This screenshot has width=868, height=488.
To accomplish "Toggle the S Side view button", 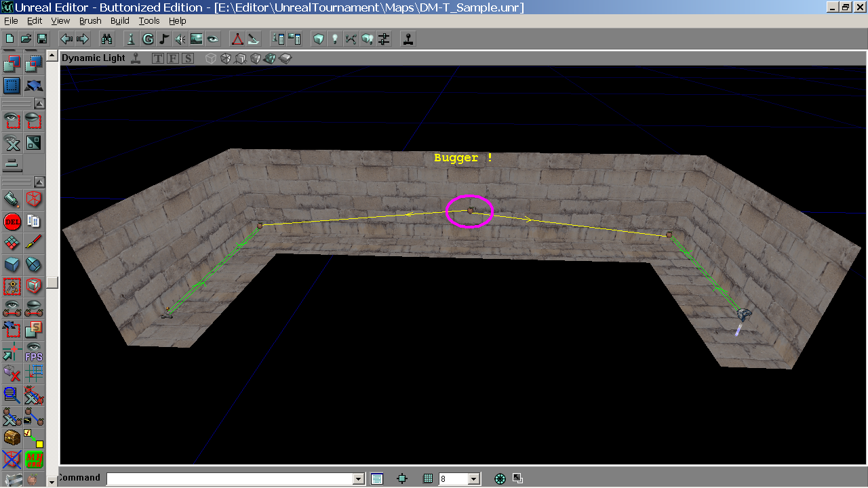I will pyautogui.click(x=188, y=58).
